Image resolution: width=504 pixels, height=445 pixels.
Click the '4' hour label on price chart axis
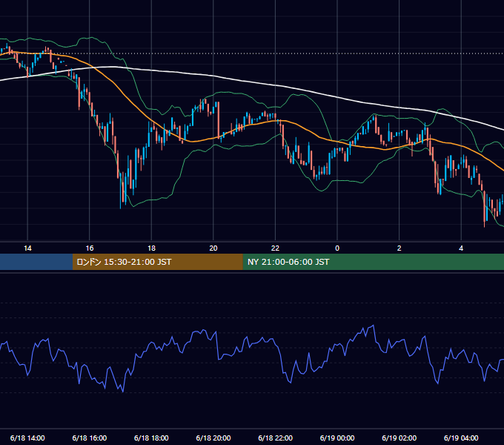coord(461,248)
